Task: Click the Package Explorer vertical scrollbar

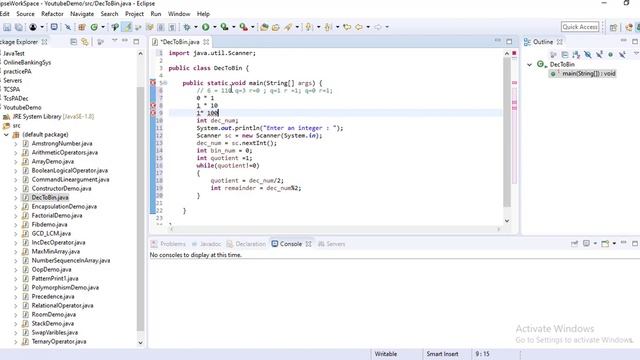Action: point(140,208)
